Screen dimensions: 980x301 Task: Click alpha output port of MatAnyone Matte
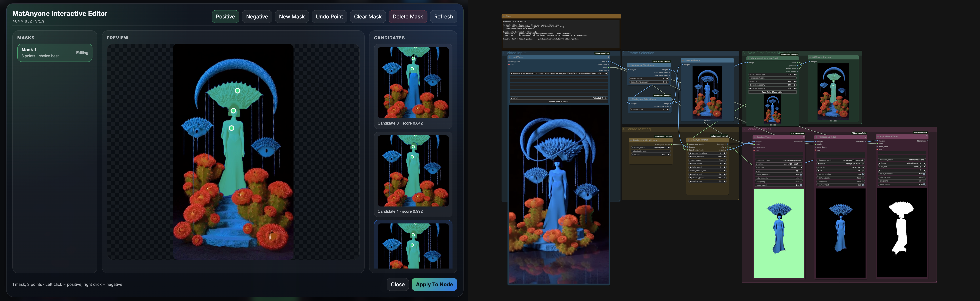click(x=727, y=147)
